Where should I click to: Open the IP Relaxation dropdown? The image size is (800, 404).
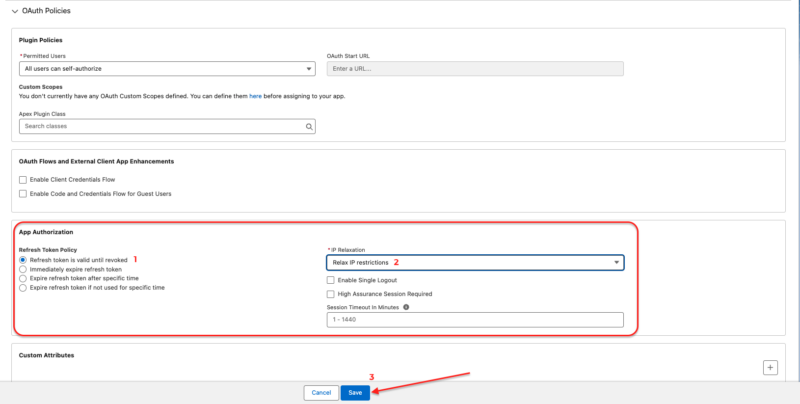(x=475, y=263)
